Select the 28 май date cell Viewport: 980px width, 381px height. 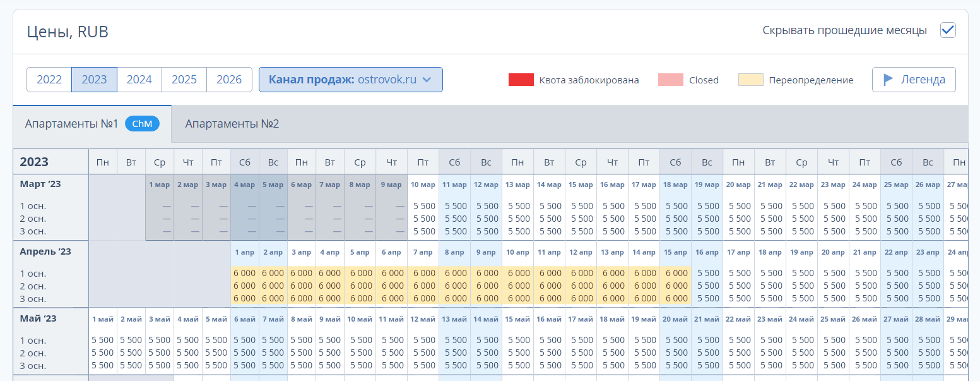coord(928,318)
